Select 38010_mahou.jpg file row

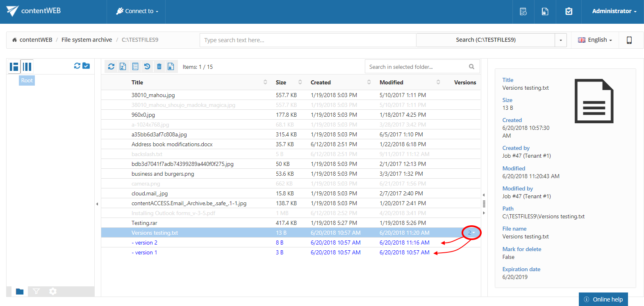point(291,95)
